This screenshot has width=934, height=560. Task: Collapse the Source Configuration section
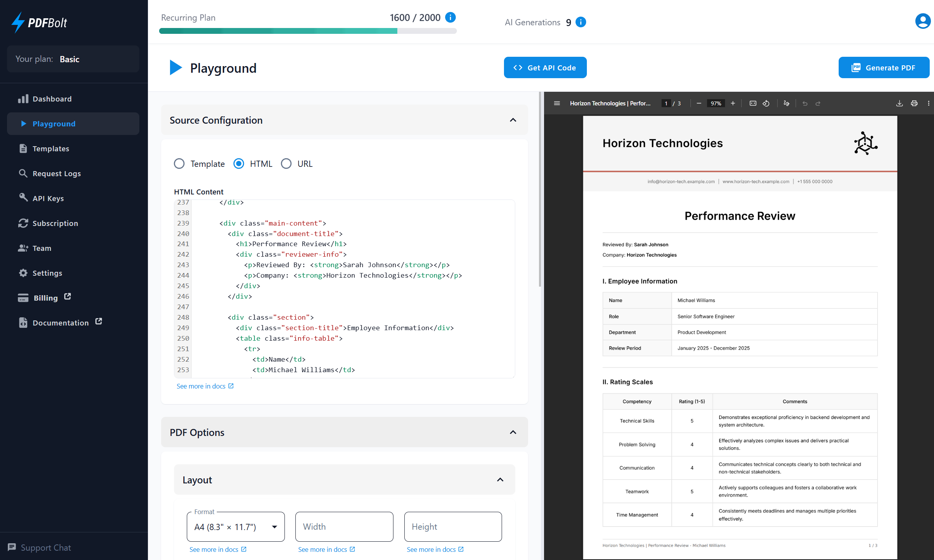(513, 120)
